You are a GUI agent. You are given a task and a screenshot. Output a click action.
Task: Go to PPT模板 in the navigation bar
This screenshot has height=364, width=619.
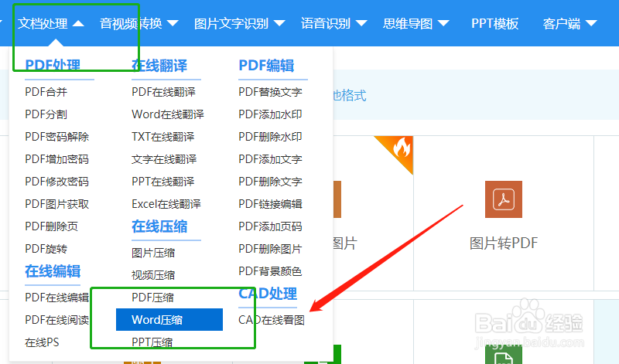pyautogui.click(x=494, y=24)
